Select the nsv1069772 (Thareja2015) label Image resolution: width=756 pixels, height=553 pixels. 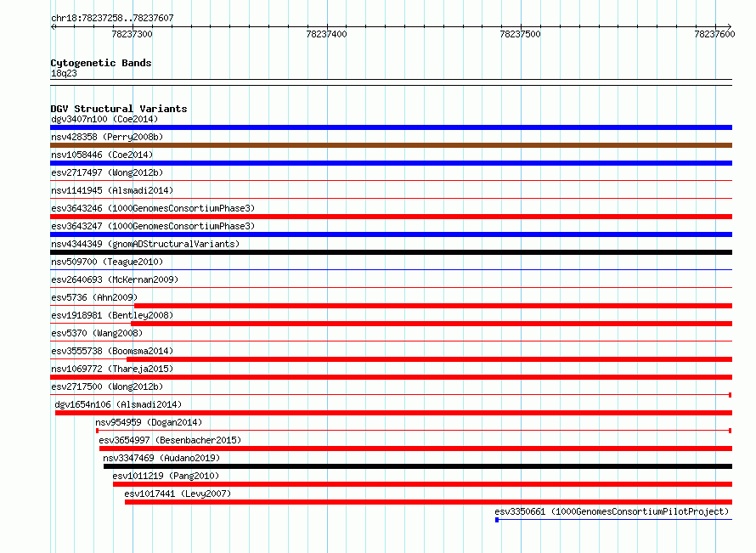112,369
